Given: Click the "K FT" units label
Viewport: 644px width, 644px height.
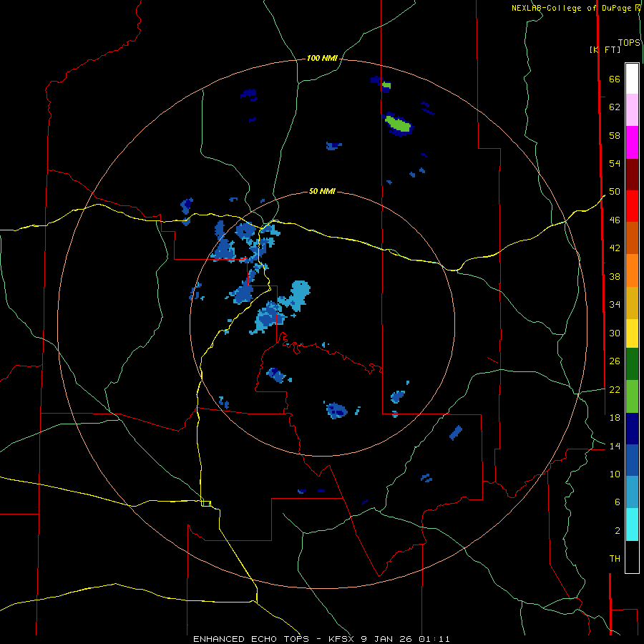Looking at the screenshot, I should point(605,49).
